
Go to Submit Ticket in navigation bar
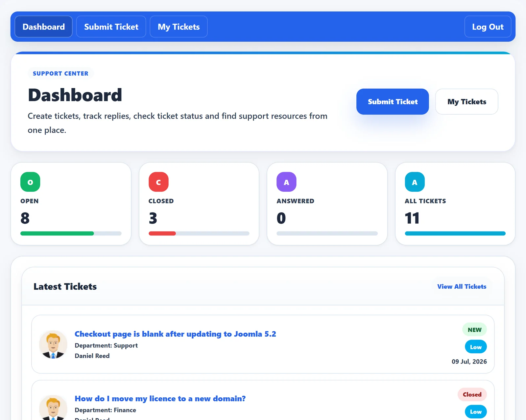pos(111,27)
